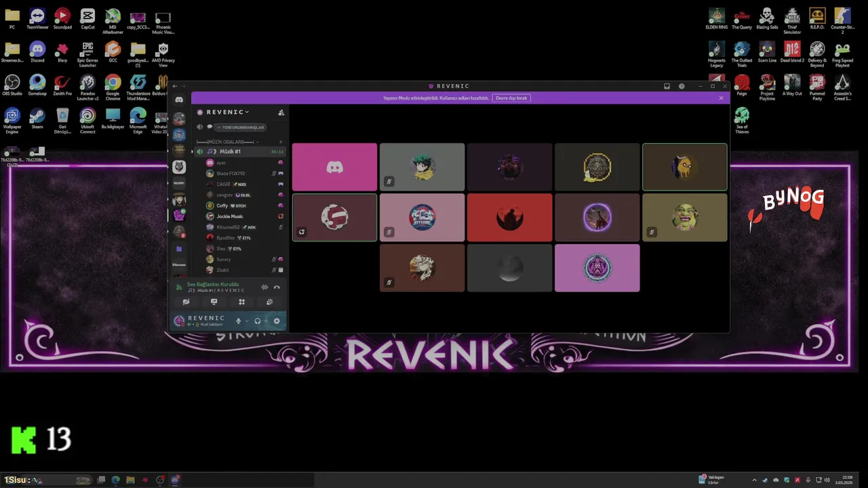The height and width of the screenshot is (488, 868).
Task: Open OBS Studio desktop shortcut
Action: pyautogui.click(x=12, y=85)
